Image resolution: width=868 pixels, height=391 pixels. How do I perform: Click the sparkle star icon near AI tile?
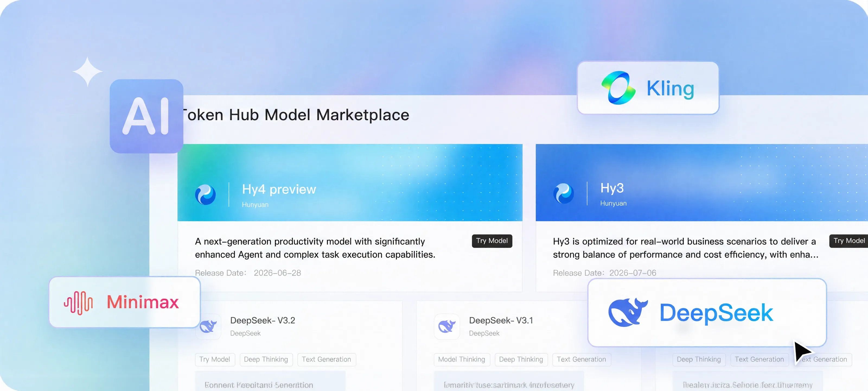pos(88,71)
